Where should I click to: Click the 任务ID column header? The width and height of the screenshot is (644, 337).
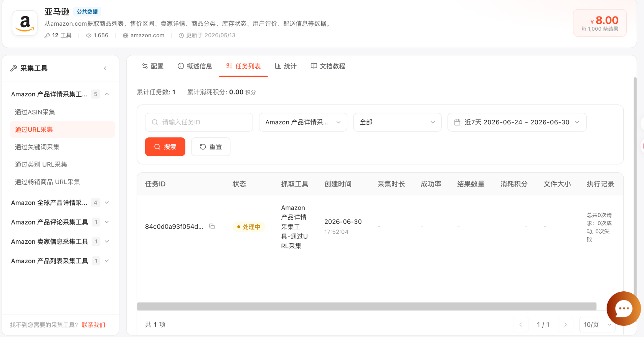coord(155,184)
